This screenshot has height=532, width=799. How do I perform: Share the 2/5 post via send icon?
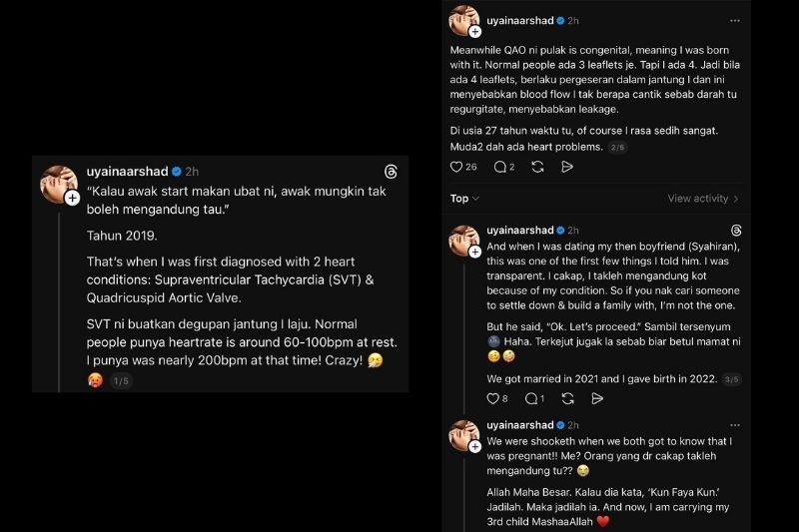tap(567, 168)
